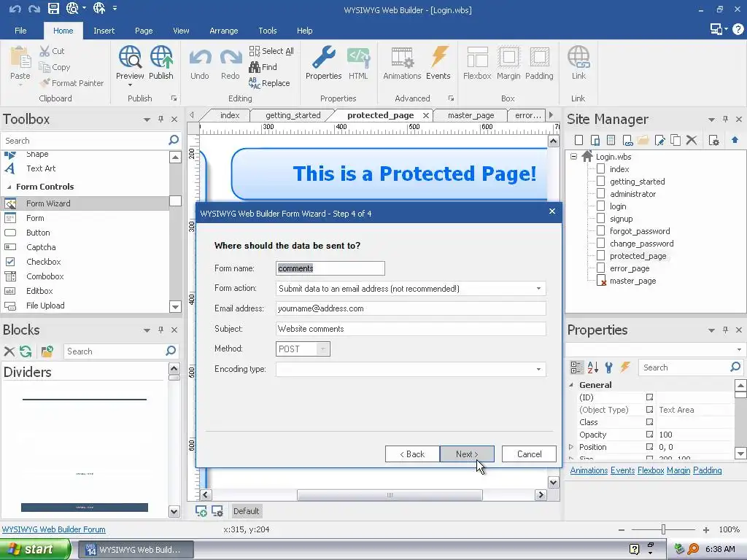Click the Windows start button
This screenshot has width=747, height=560.
[34, 549]
